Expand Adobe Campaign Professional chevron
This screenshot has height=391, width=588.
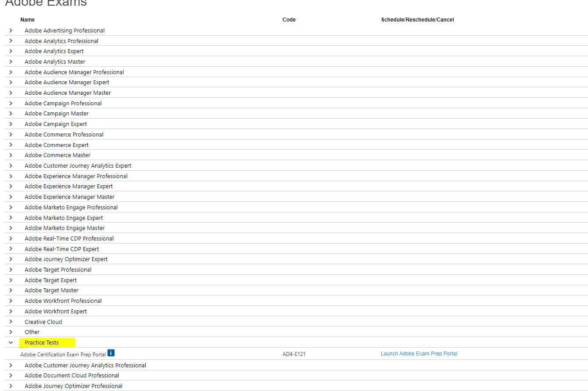[x=11, y=103]
